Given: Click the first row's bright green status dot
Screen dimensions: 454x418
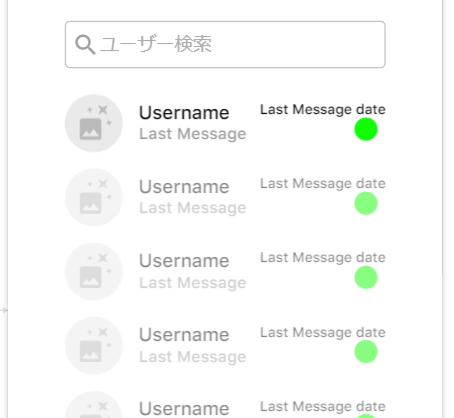Looking at the screenshot, I should (x=366, y=129).
